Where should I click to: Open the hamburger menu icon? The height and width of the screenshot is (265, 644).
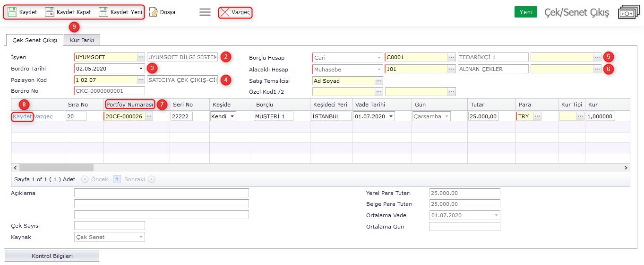pyautogui.click(x=205, y=12)
